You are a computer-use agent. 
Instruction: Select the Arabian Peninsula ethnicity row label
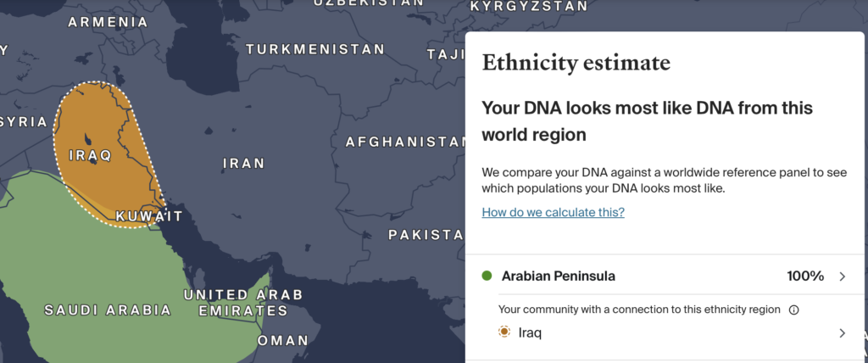point(558,276)
